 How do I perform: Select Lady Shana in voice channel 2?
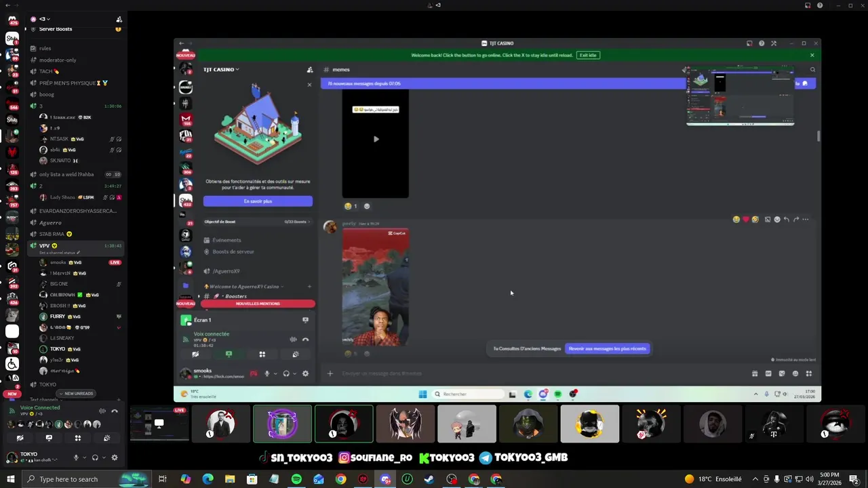pyautogui.click(x=80, y=197)
